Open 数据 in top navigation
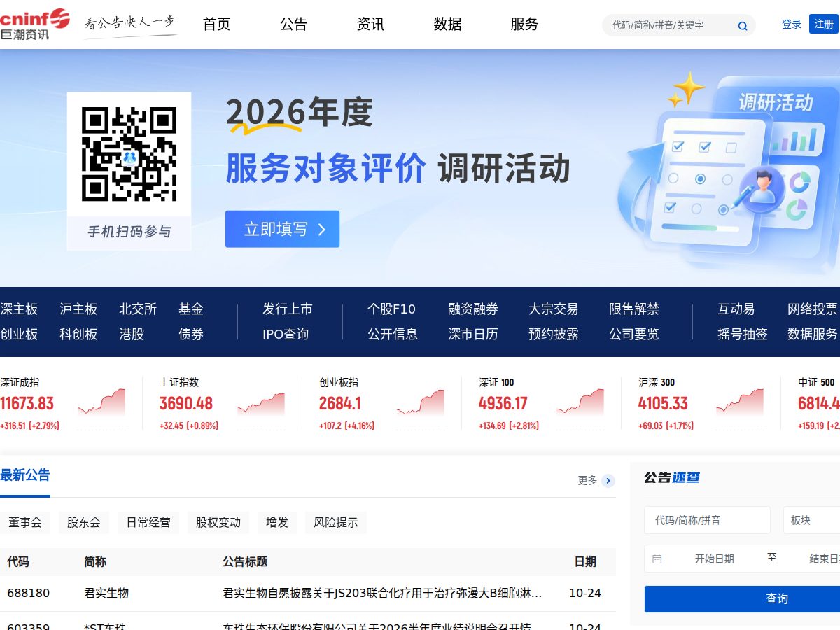This screenshot has width=840, height=630. 447,24
